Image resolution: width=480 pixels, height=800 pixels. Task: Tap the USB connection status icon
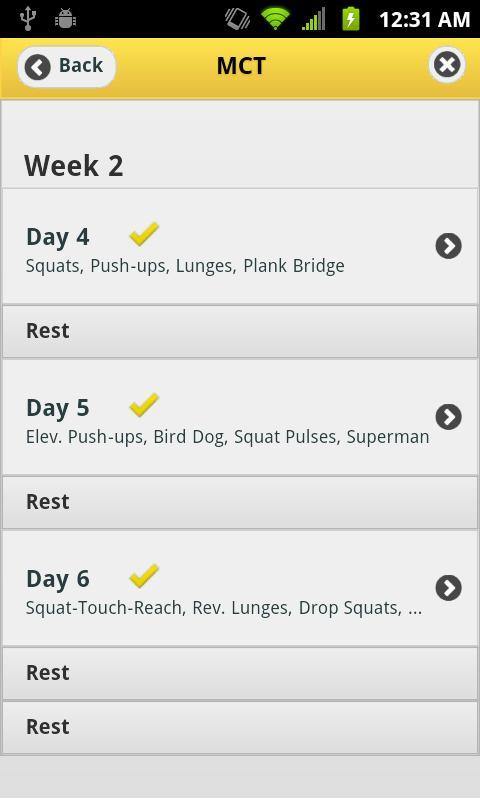[27, 19]
